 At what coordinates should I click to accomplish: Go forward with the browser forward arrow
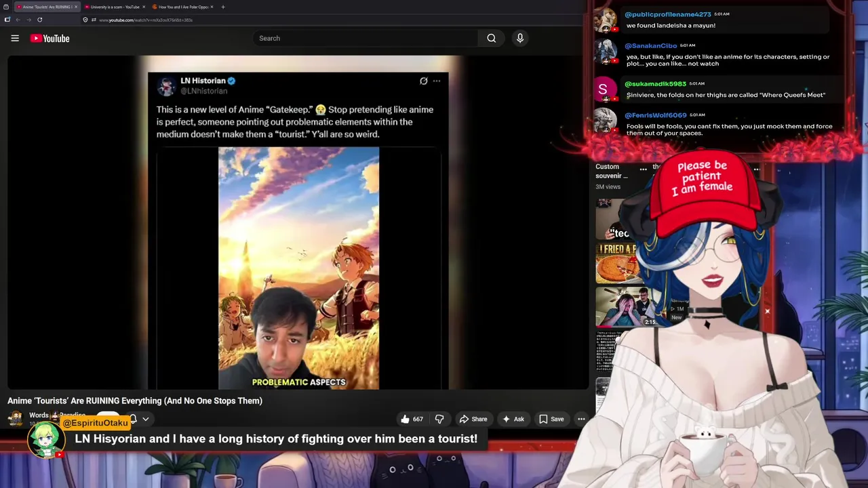click(x=28, y=20)
